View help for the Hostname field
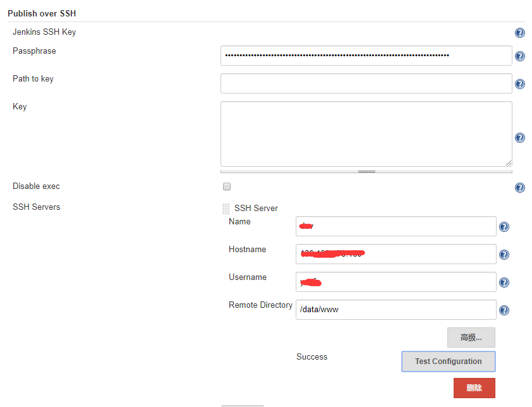Viewport: 532px width, 407px height. [504, 254]
